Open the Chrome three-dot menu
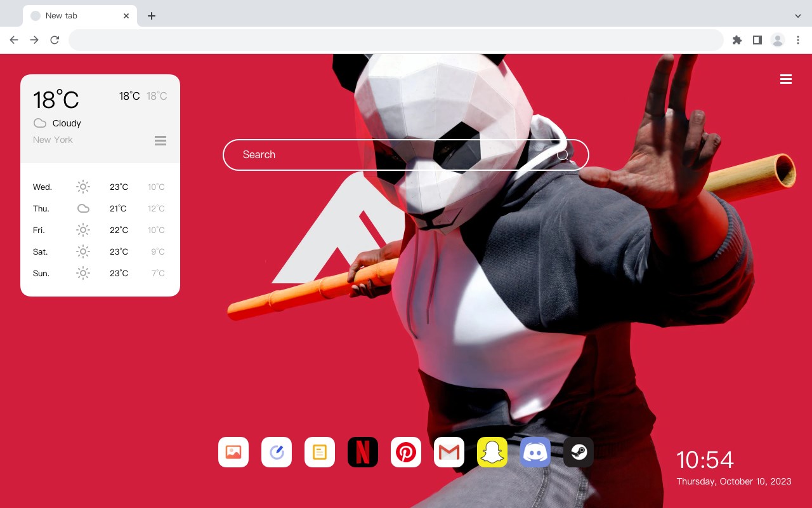Image resolution: width=812 pixels, height=508 pixels. click(x=798, y=40)
